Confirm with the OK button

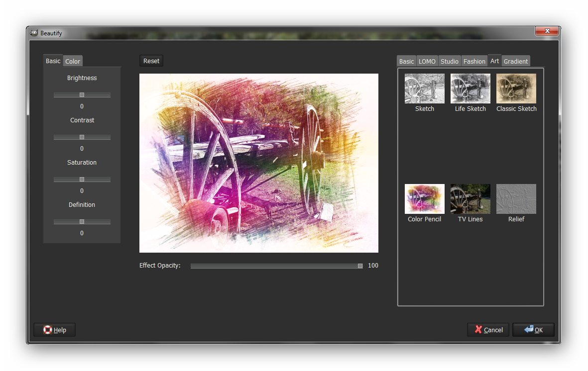[533, 330]
